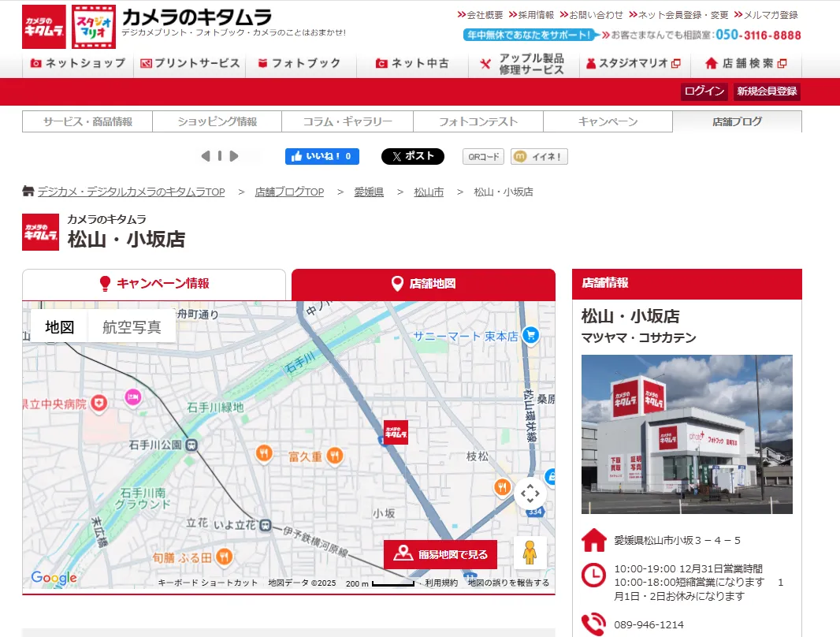840x637 pixels.
Task: Click the map camera controls button
Action: pyautogui.click(x=530, y=494)
